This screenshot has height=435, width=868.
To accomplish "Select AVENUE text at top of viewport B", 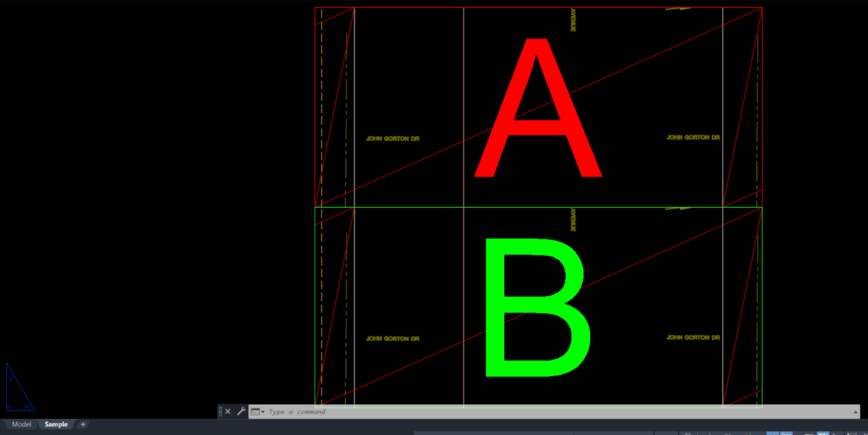I will point(572,220).
